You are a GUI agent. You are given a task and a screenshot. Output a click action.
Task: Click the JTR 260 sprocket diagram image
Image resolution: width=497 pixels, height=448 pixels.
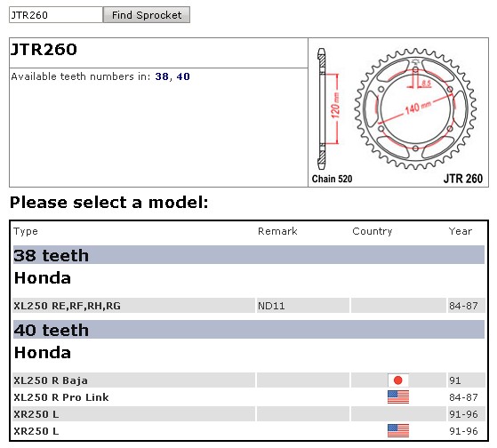(398, 113)
